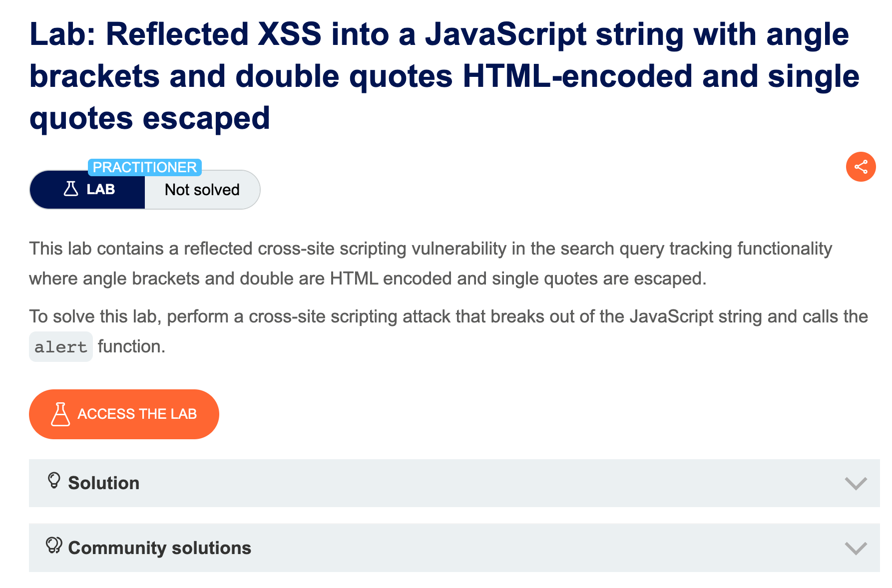Viewport: 892px width, 588px height.
Task: Open the Solution section
Action: [454, 483]
